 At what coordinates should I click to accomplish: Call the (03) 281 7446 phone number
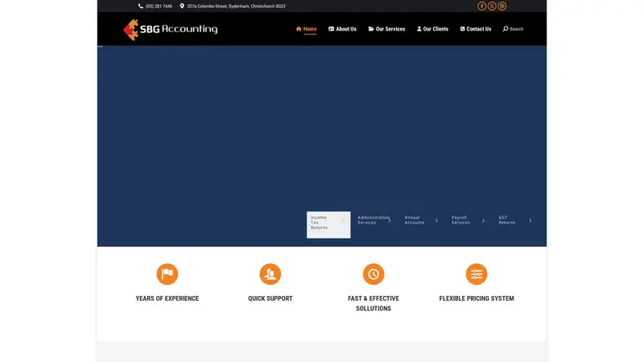[x=159, y=6]
